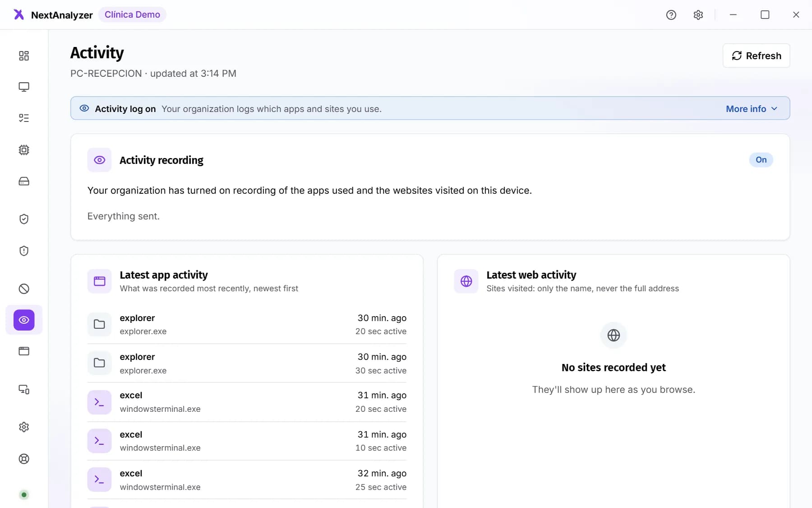Open the blocked circle icon in sidebar

click(24, 289)
